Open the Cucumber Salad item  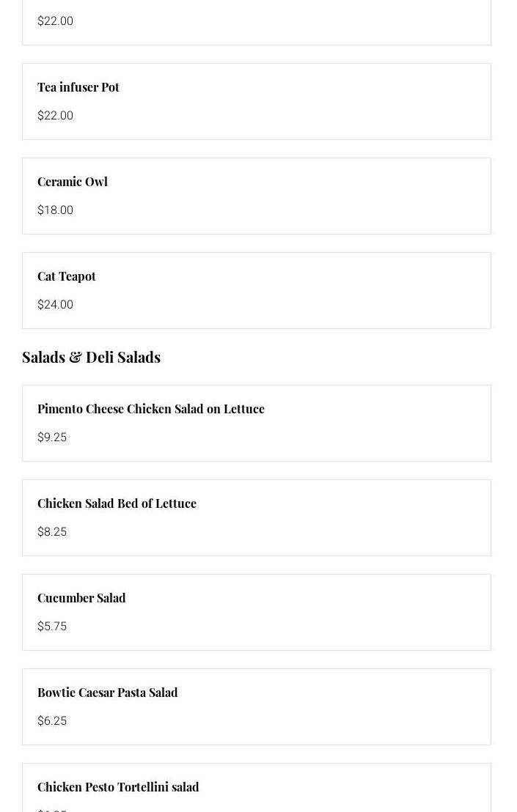tap(81, 598)
